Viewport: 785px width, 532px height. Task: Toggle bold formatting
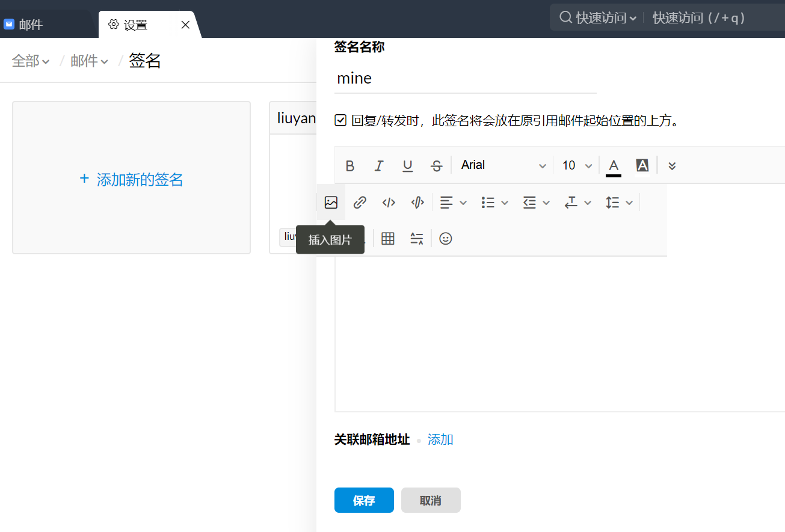tap(350, 166)
